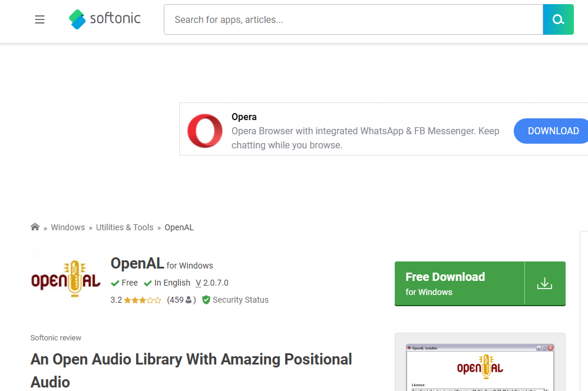Click the Opera ad description text
This screenshot has height=391, width=588.
[x=365, y=138]
